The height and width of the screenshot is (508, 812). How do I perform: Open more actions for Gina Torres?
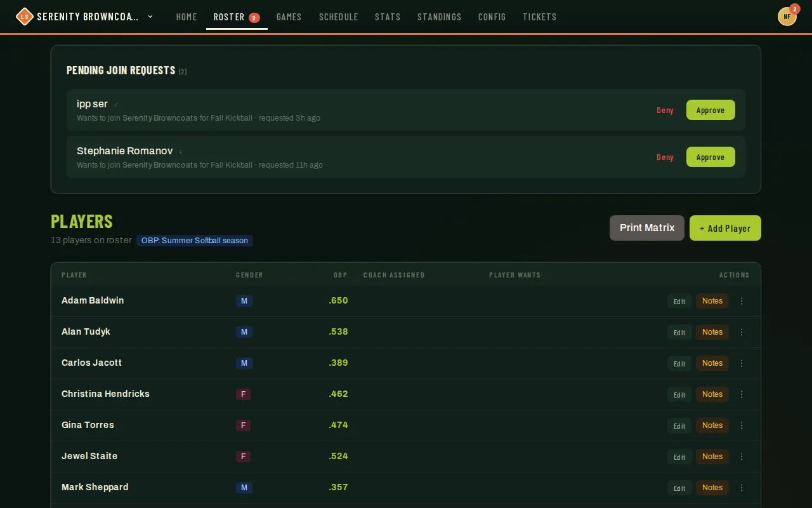[742, 425]
